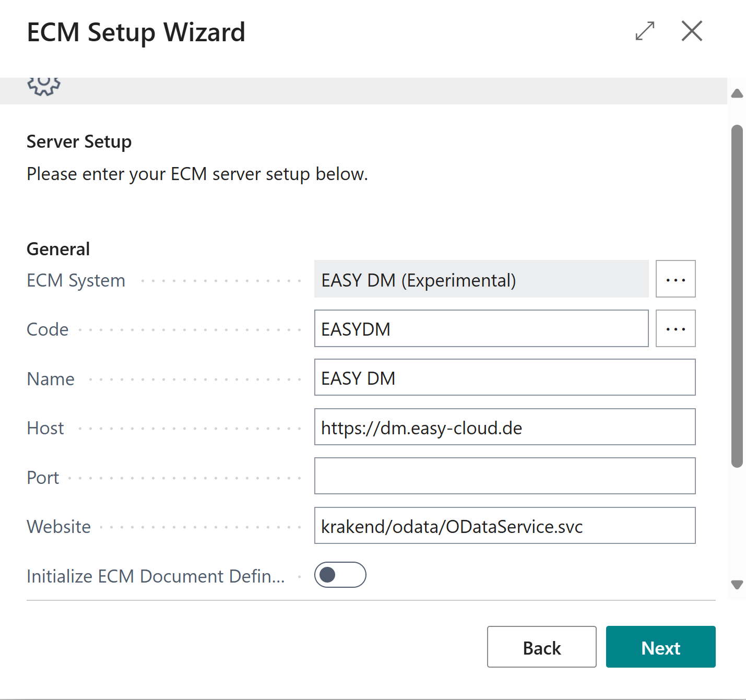Focus the Website field with OData path
The width and height of the screenshot is (746, 700).
(504, 526)
